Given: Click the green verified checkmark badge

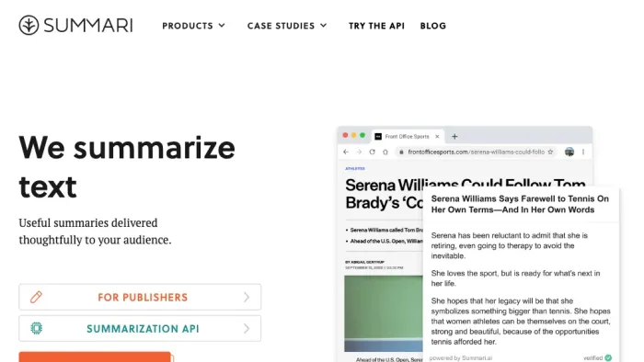Looking at the screenshot, I should click(x=608, y=358).
